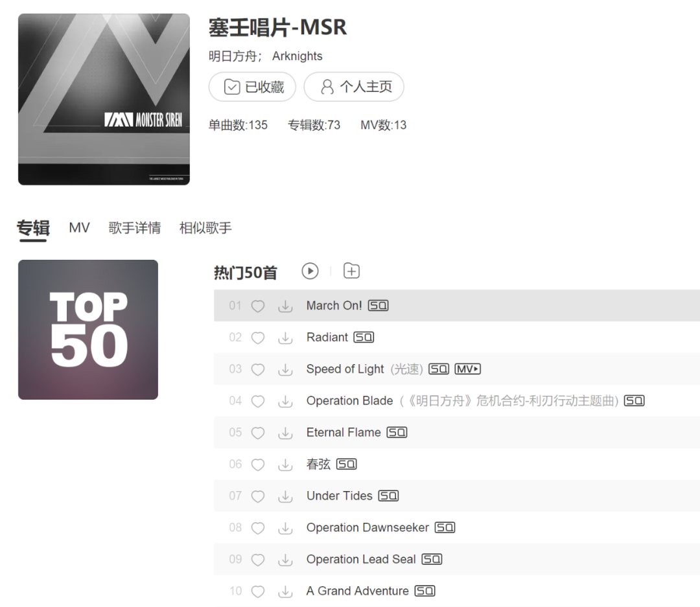Click the artist name 塞壬唱片-MSR
700x607 pixels.
(277, 27)
